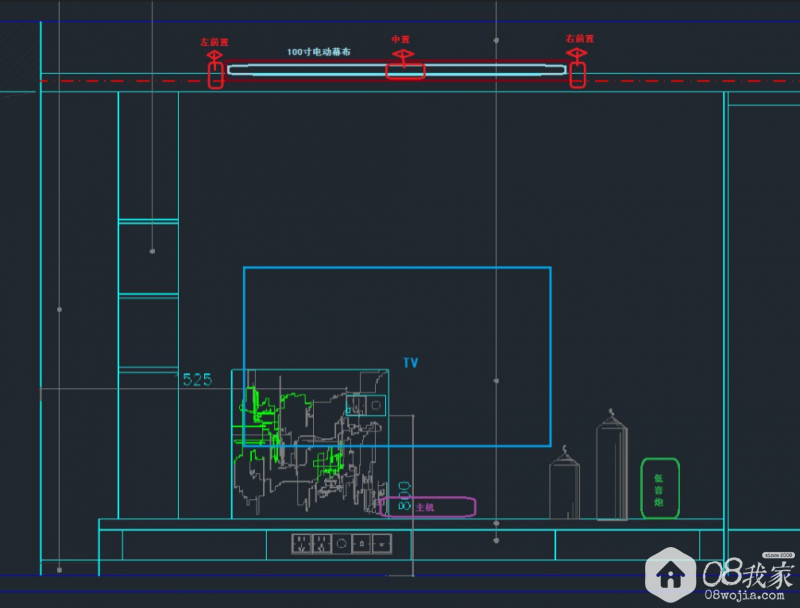Select the 中置 text label
This screenshot has width=800, height=608.
400,39
